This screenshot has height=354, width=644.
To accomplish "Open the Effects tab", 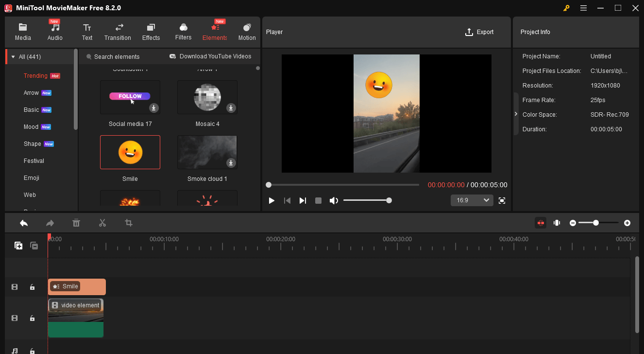I will tap(151, 32).
